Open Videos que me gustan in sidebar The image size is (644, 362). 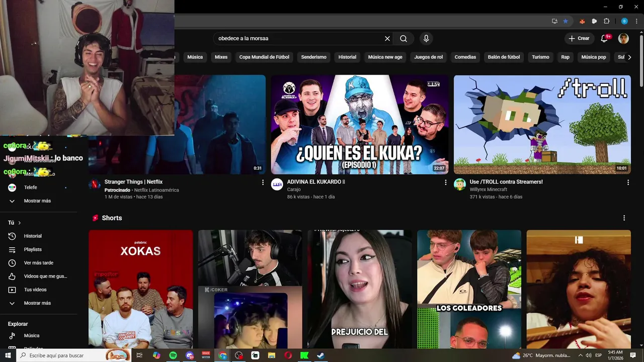coord(37,277)
